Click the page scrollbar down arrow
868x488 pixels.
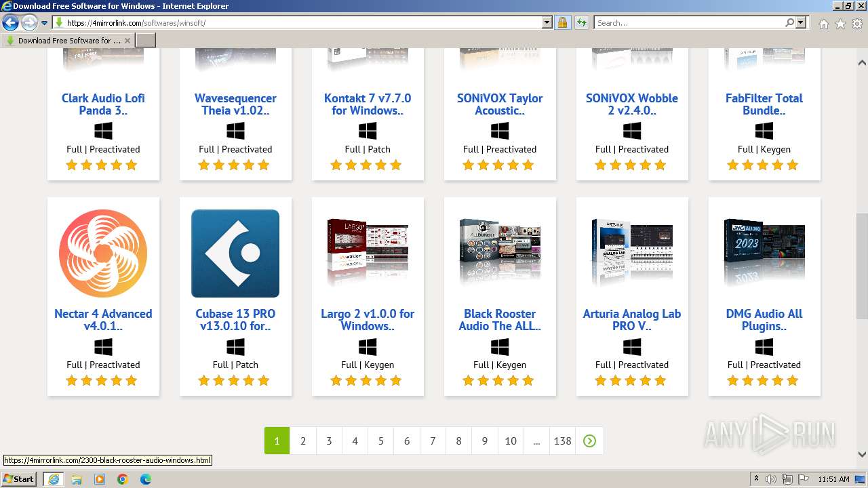pyautogui.click(x=862, y=455)
